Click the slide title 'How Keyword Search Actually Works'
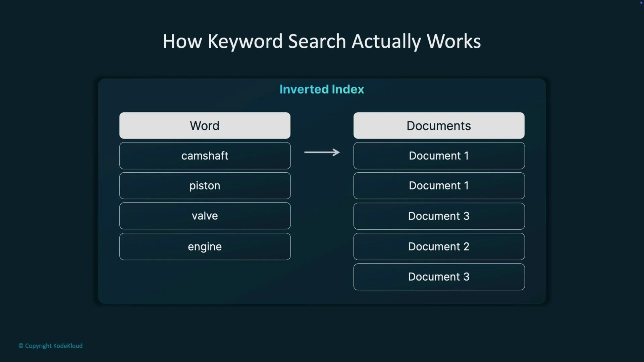Screen dimensions: 644x362 coord(322,42)
